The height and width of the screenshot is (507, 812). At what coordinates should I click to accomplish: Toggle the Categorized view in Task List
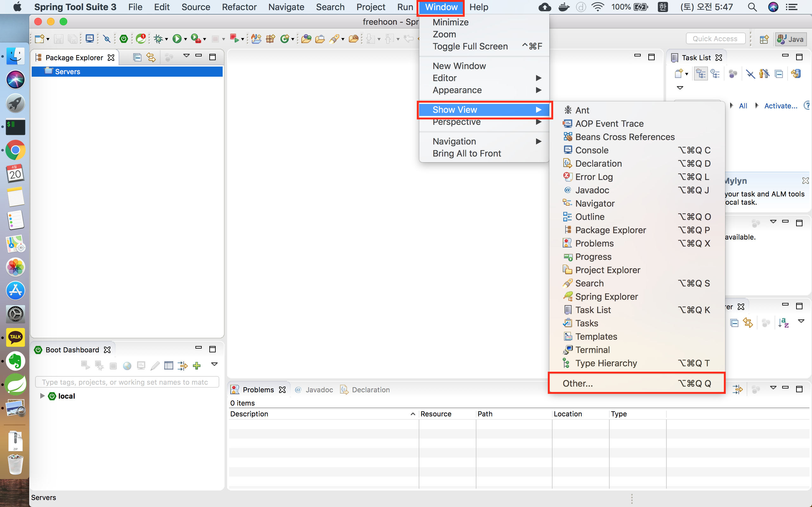(x=701, y=74)
